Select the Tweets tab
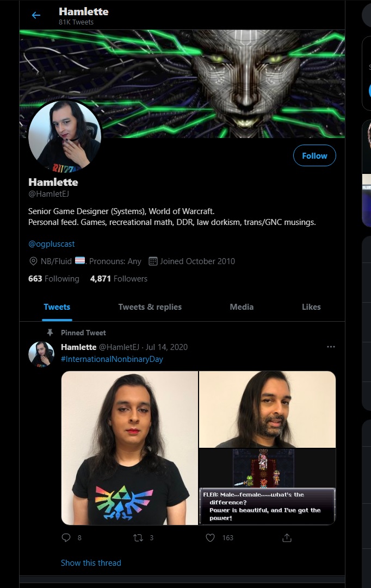371x588 pixels. (57, 306)
